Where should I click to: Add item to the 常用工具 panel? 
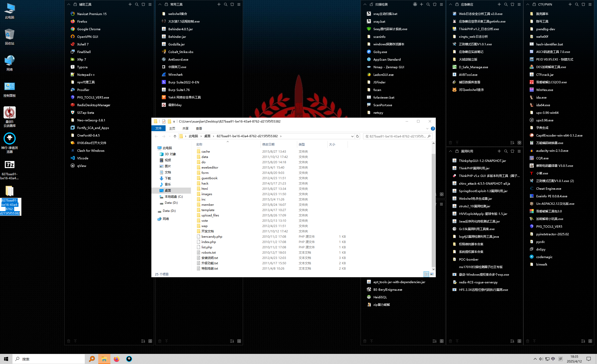click(x=219, y=4)
